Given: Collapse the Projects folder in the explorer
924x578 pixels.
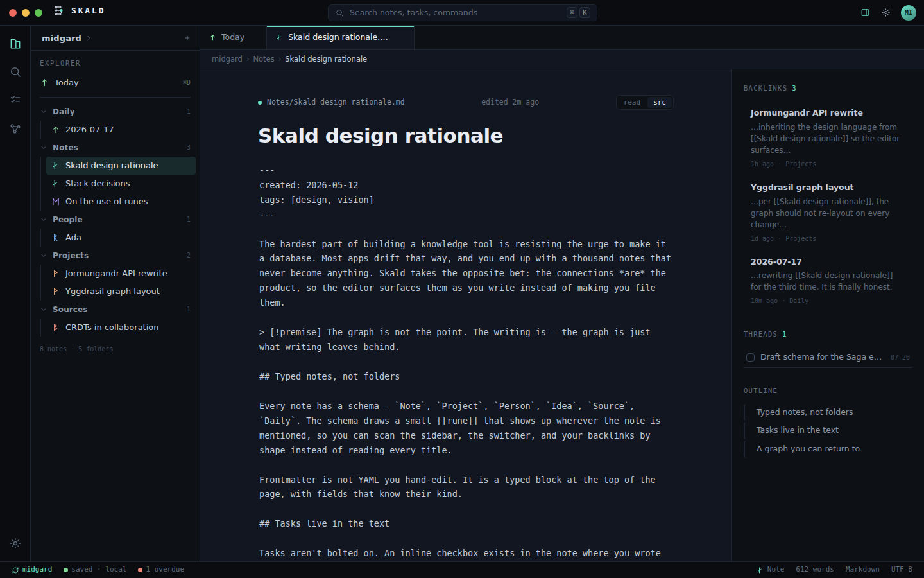Looking at the screenshot, I should [44, 255].
